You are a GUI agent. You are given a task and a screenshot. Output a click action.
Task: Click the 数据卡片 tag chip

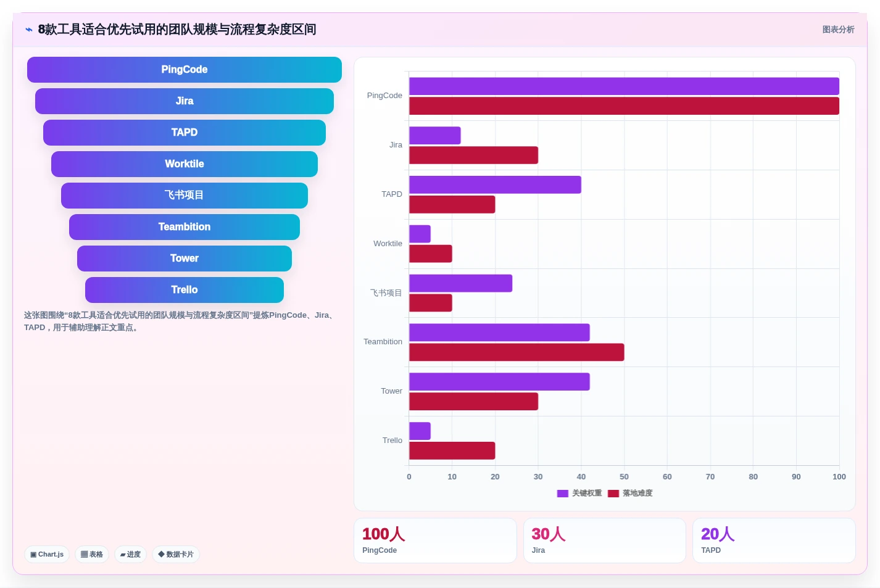coord(176,554)
